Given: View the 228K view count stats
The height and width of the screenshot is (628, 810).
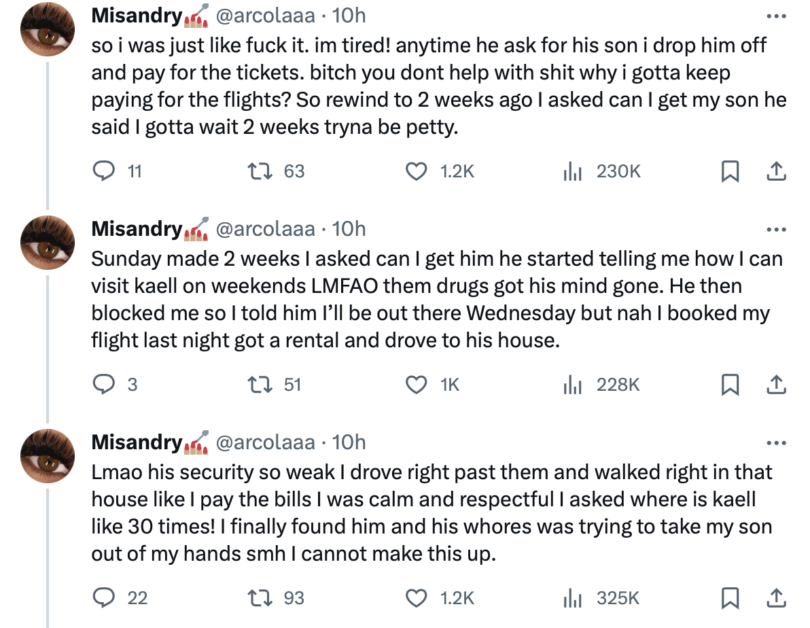Looking at the screenshot, I should point(602,384).
